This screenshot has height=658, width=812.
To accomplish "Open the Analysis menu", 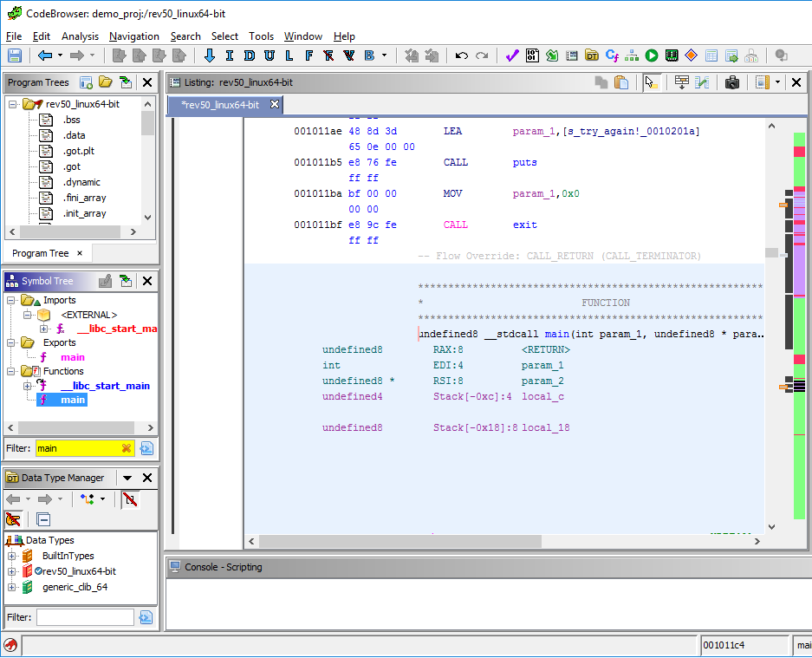I will pyautogui.click(x=80, y=36).
